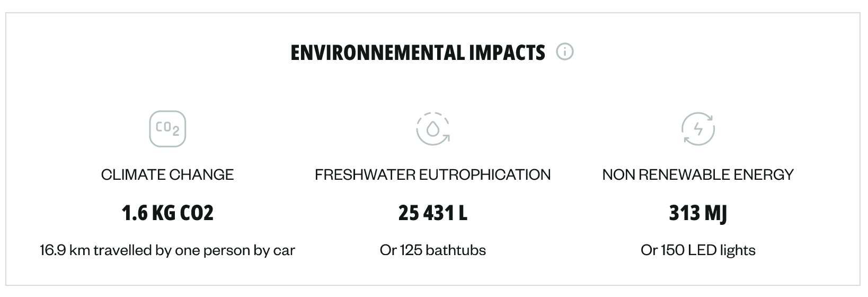Click the CO2 climate change icon

pos(167,129)
